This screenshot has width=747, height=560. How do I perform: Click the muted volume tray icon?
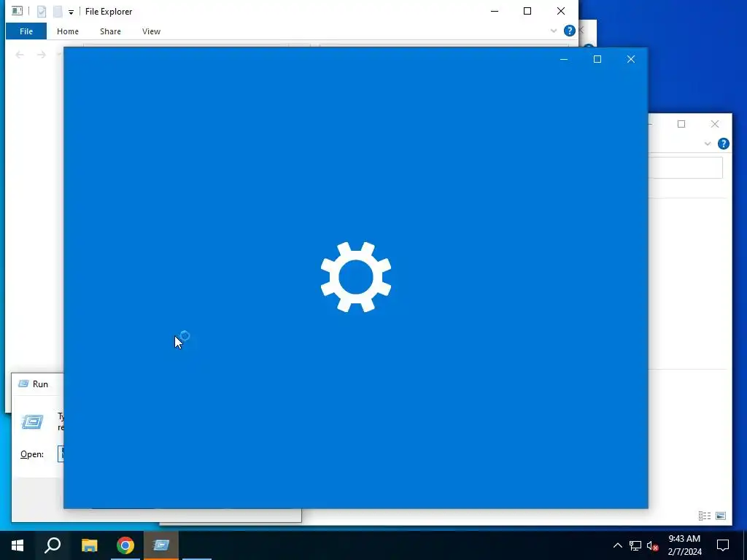click(x=652, y=545)
